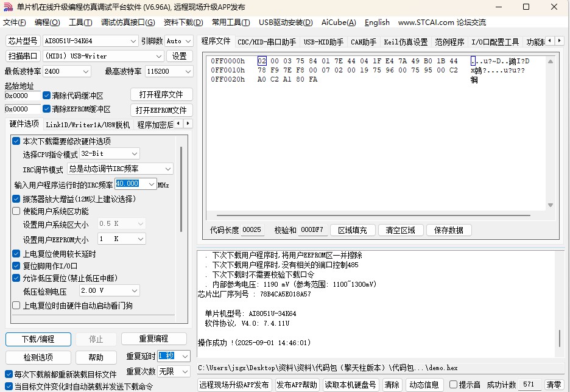
Task: Toggle the 复位脚用作I/O口 checkbox
Action: coord(16,265)
